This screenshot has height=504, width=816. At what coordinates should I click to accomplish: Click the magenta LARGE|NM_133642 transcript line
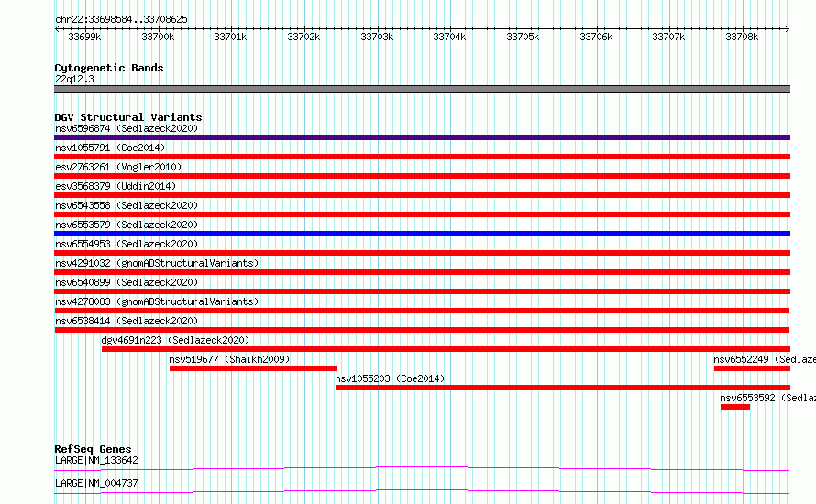422,468
